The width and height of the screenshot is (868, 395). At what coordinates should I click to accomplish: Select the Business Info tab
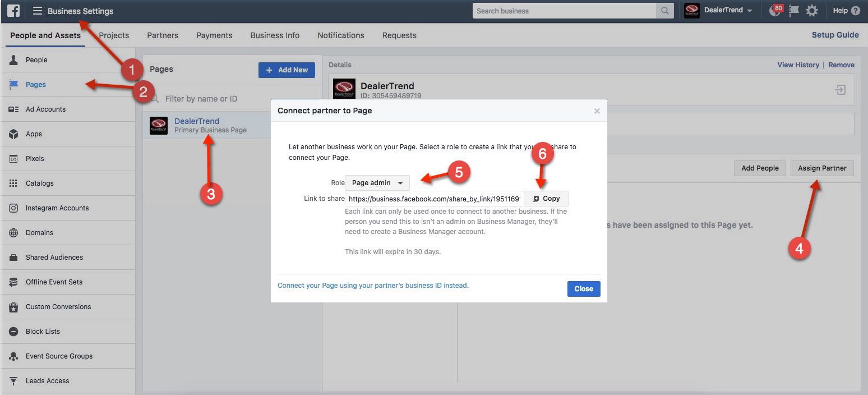coord(275,35)
